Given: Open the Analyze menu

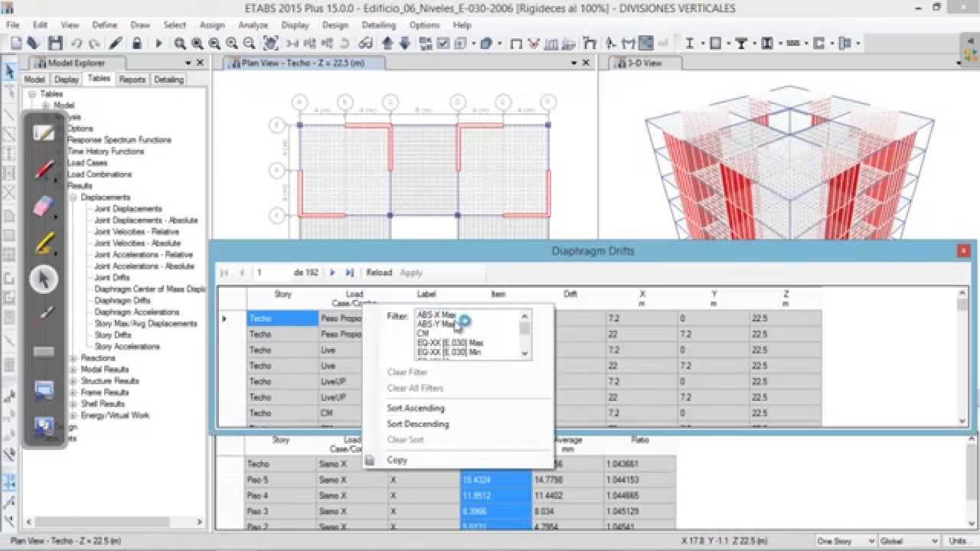Looking at the screenshot, I should tap(253, 25).
